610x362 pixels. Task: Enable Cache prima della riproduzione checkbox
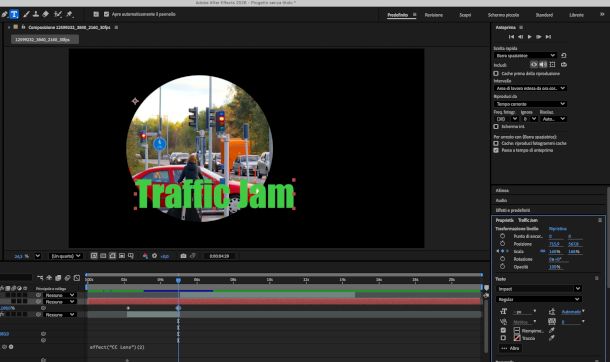[x=496, y=73]
